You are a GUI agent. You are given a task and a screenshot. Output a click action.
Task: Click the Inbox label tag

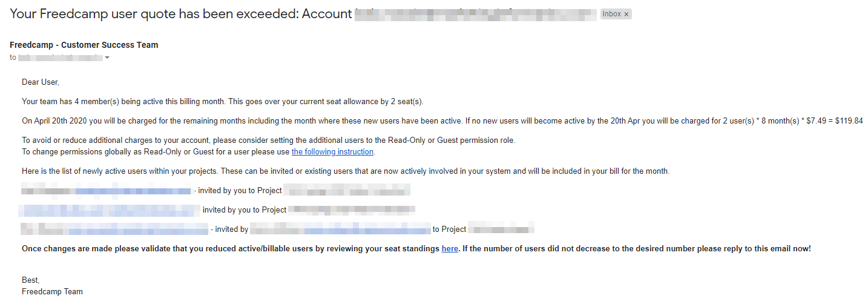[x=611, y=14]
